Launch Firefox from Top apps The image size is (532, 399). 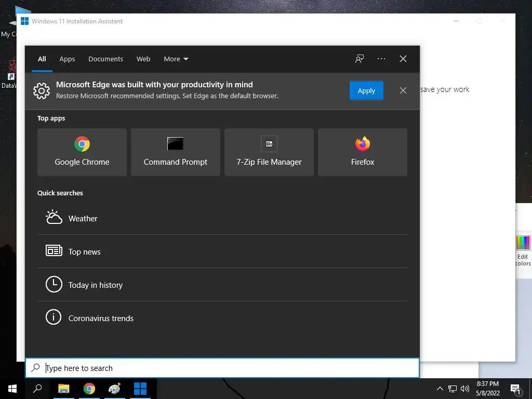tap(362, 152)
